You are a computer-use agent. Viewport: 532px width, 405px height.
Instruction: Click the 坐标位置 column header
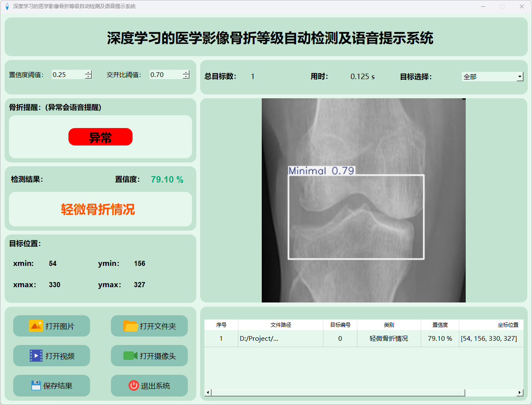[491, 325]
